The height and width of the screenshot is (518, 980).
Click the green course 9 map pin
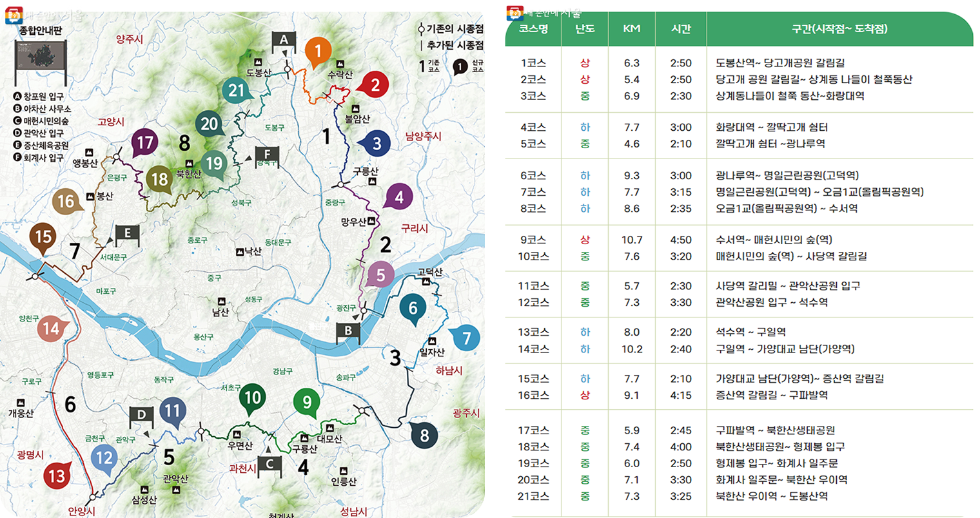(307, 402)
